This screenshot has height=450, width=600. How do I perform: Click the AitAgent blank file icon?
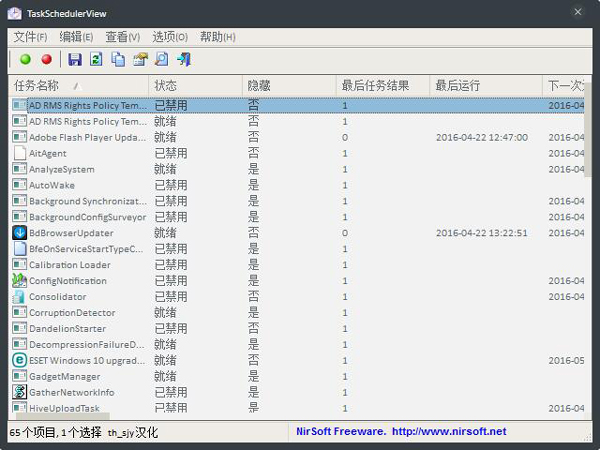[x=20, y=153]
